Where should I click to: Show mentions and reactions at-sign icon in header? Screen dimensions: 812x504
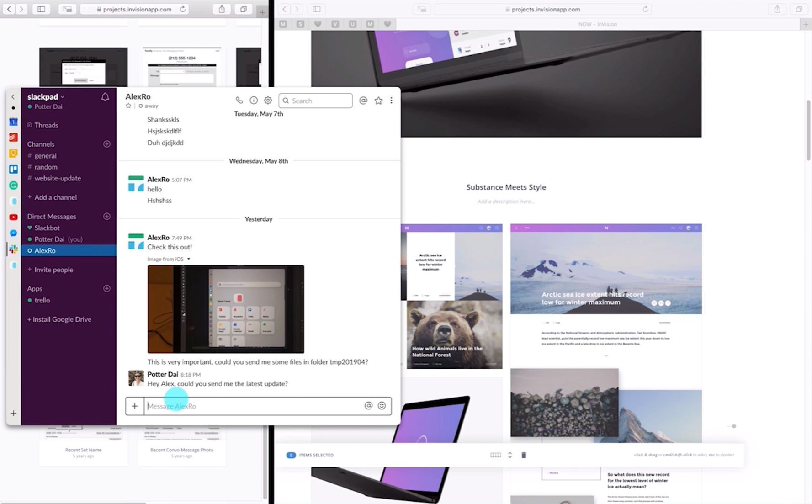[x=363, y=101]
